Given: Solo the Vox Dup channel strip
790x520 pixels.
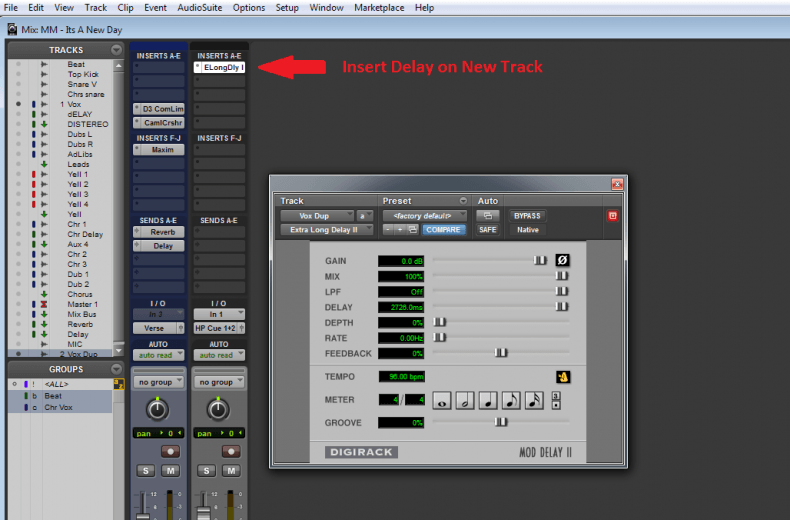Looking at the screenshot, I should (x=207, y=471).
